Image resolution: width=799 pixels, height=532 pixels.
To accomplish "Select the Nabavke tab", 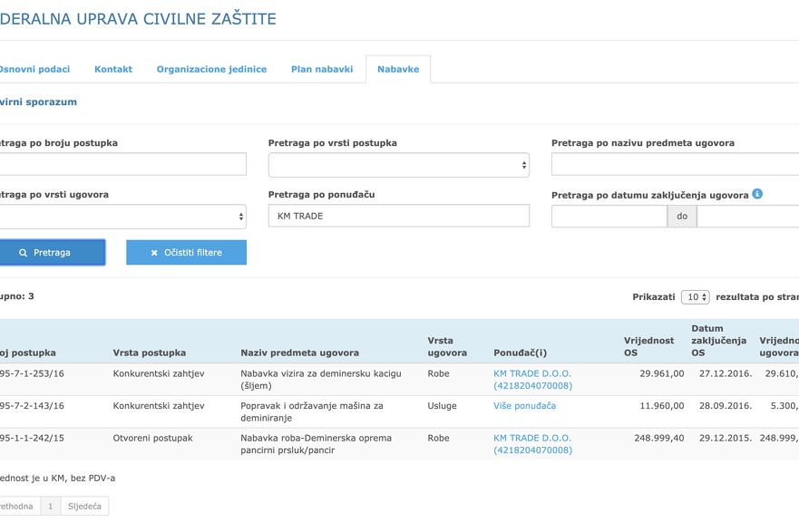I will click(398, 70).
